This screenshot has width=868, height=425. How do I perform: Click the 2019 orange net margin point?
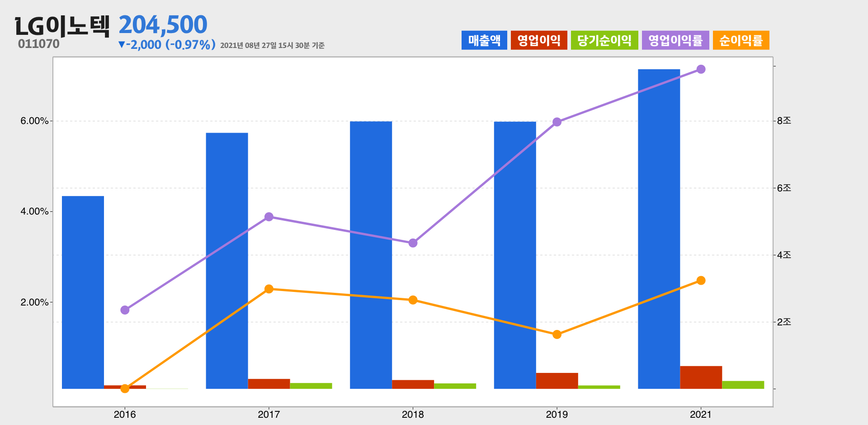point(557,334)
